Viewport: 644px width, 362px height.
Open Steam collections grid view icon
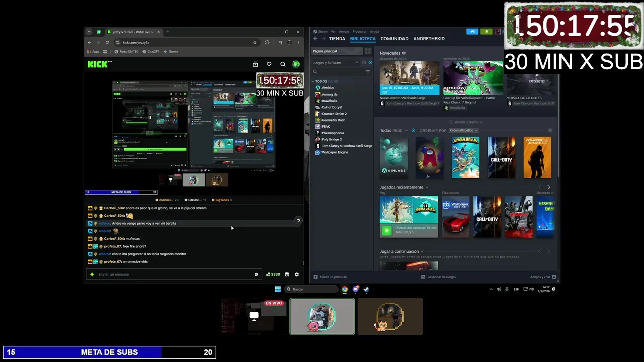click(368, 51)
